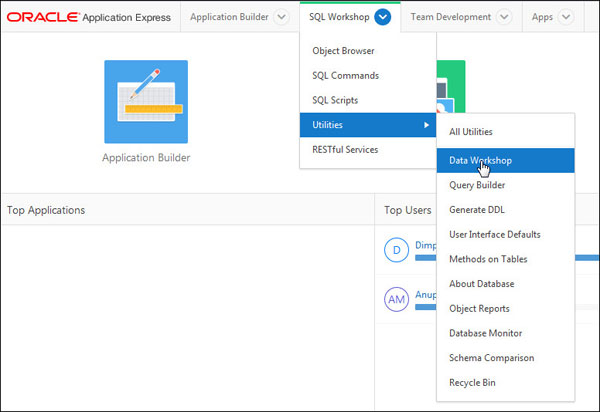Open the Apps dropdown arrow
Screen dimensions: 600x412
coord(566,17)
